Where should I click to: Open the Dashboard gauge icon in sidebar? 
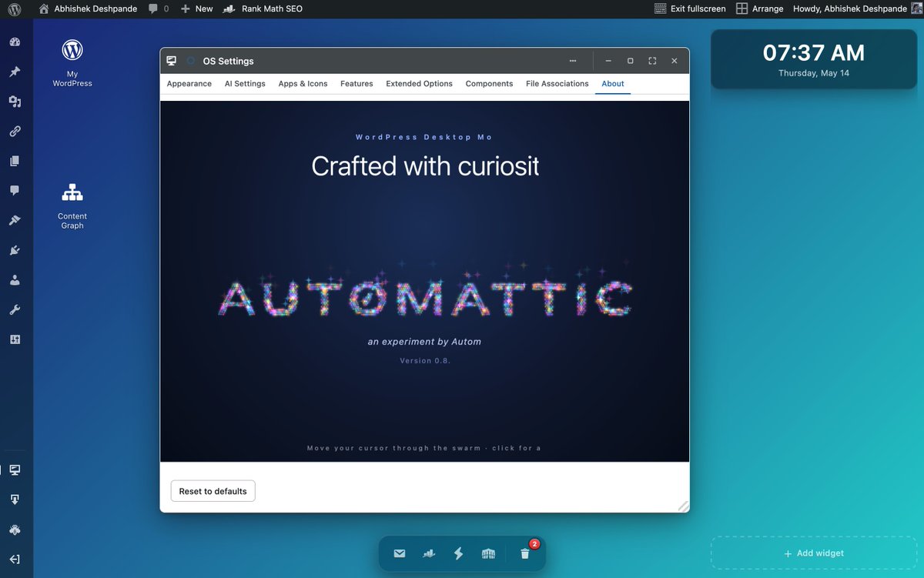pyautogui.click(x=15, y=42)
